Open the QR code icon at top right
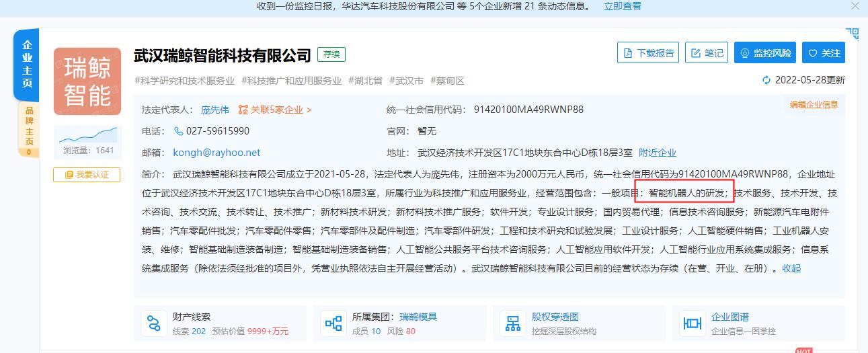868x353 pixels. [853, 34]
